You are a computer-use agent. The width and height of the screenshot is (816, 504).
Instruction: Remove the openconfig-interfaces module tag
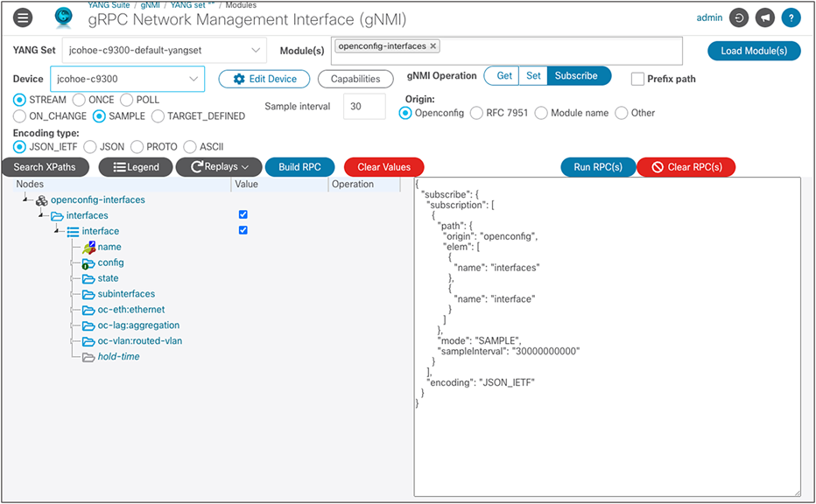pos(433,46)
